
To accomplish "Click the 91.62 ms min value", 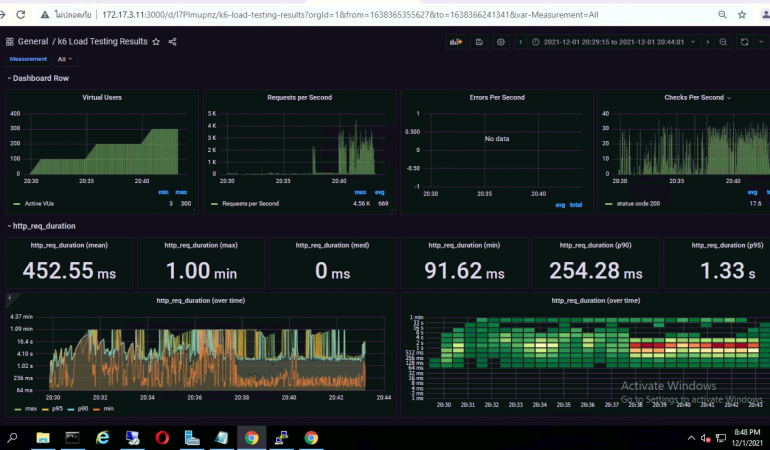I will (465, 271).
